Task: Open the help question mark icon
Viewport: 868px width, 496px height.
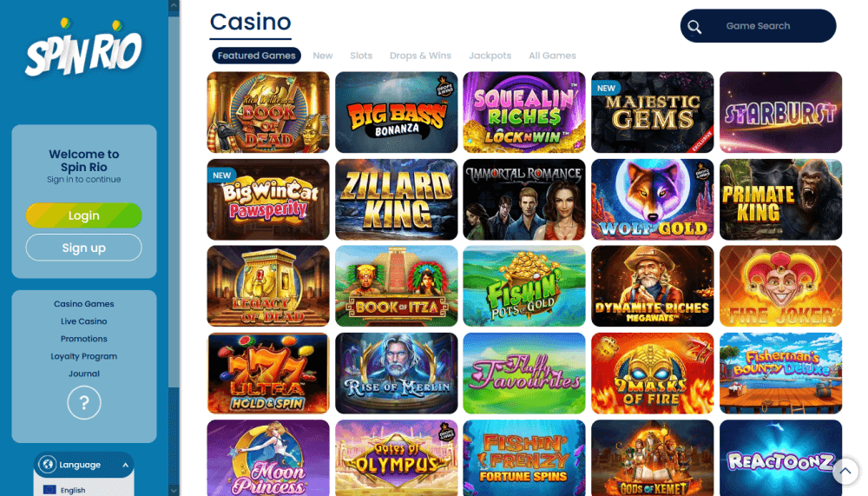Action: [x=84, y=403]
